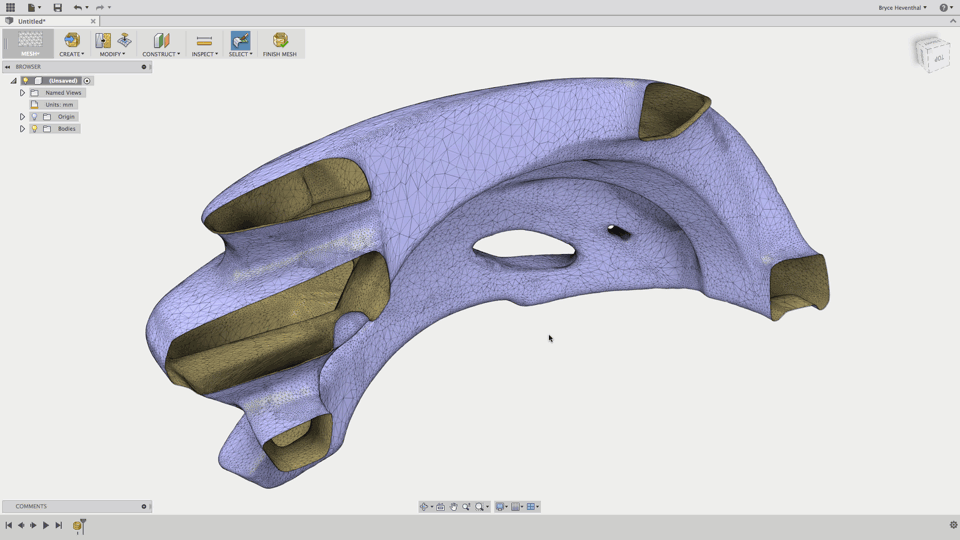Toggle the activate radio button beside (Unsaved)
The height and width of the screenshot is (540, 960).
(87, 81)
